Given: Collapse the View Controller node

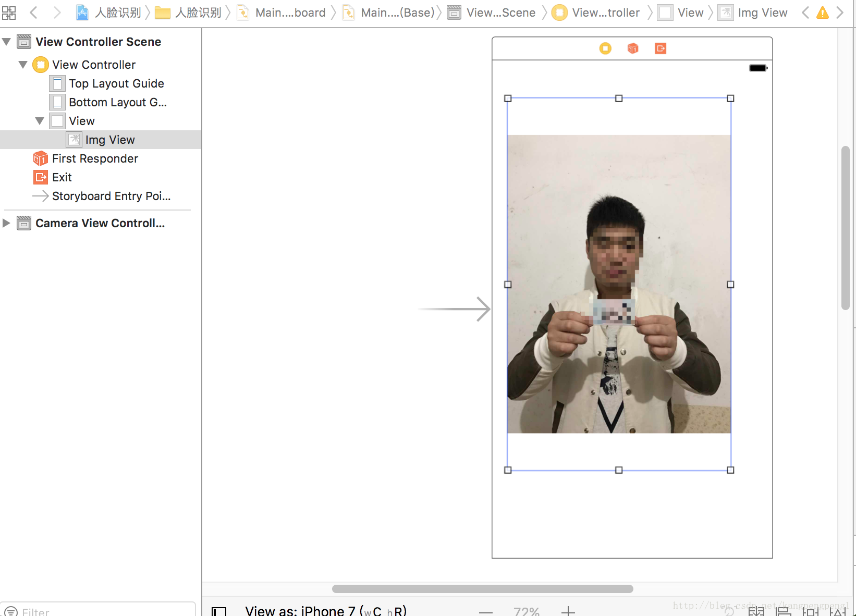Looking at the screenshot, I should 23,65.
